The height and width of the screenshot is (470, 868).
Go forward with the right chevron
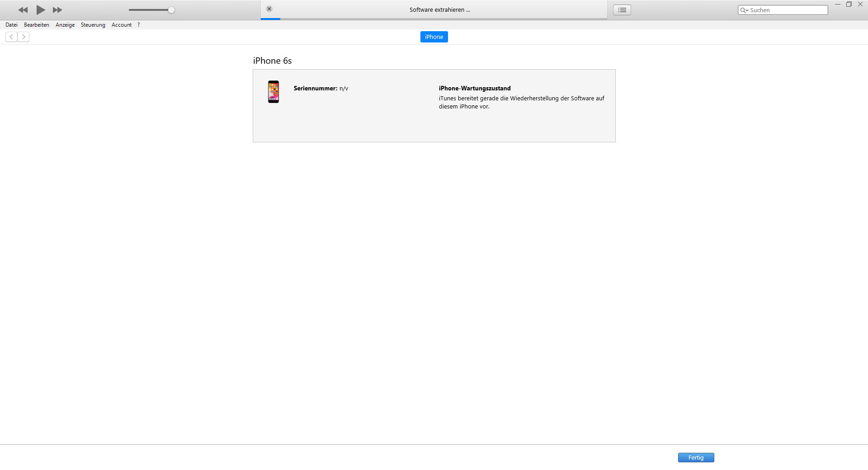click(x=24, y=37)
